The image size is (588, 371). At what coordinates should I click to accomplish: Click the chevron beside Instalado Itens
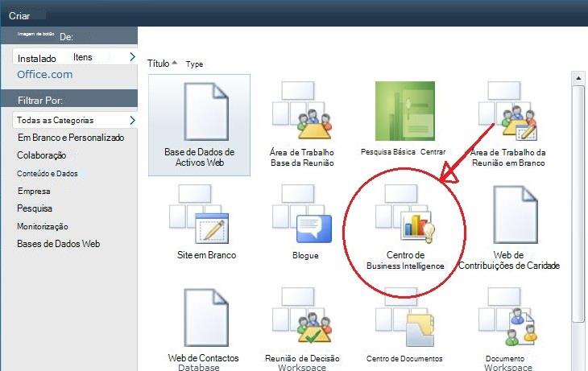pyautogui.click(x=132, y=57)
